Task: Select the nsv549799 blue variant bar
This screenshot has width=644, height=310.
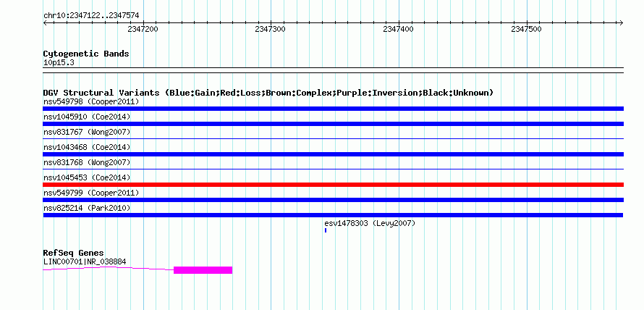Action: [333, 200]
